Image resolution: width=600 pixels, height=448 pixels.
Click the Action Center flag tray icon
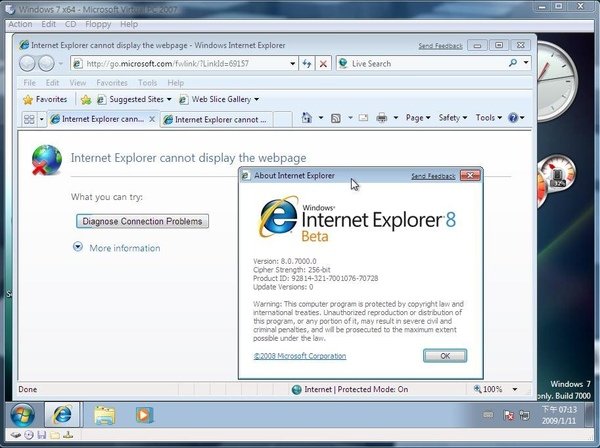[x=509, y=415]
